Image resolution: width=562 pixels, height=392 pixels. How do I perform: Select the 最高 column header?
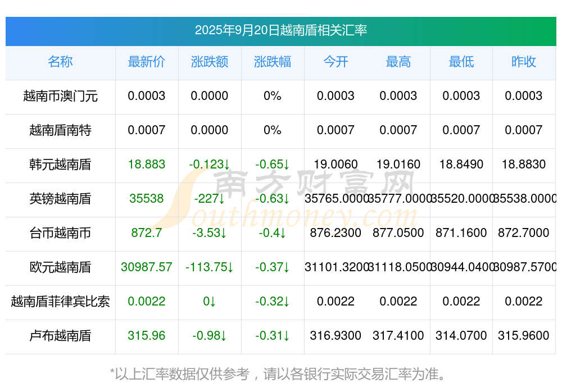click(398, 62)
